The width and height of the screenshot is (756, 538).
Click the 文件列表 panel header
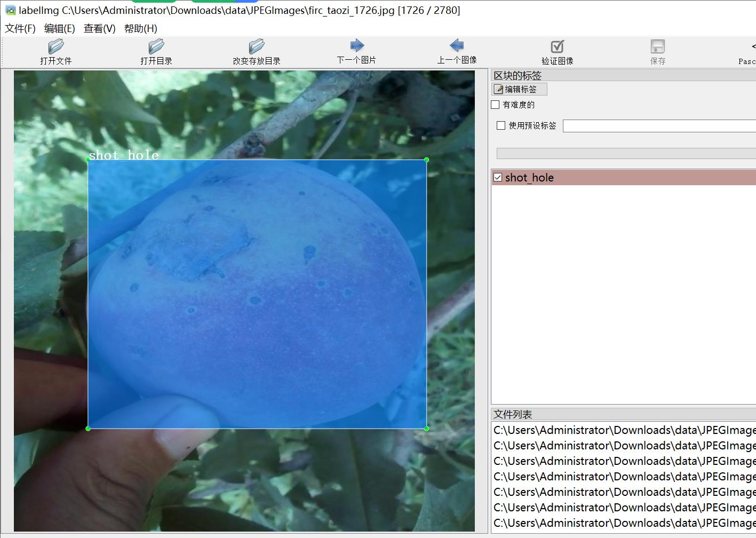coord(623,414)
